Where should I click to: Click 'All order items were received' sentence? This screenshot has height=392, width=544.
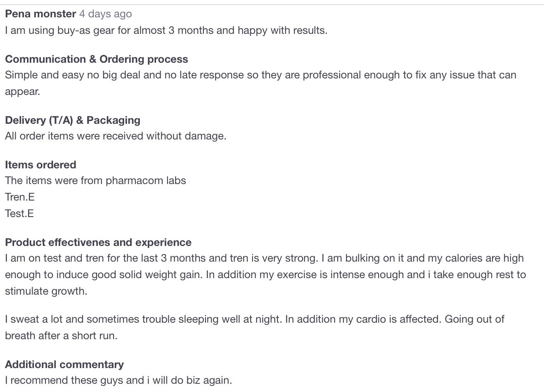(116, 136)
